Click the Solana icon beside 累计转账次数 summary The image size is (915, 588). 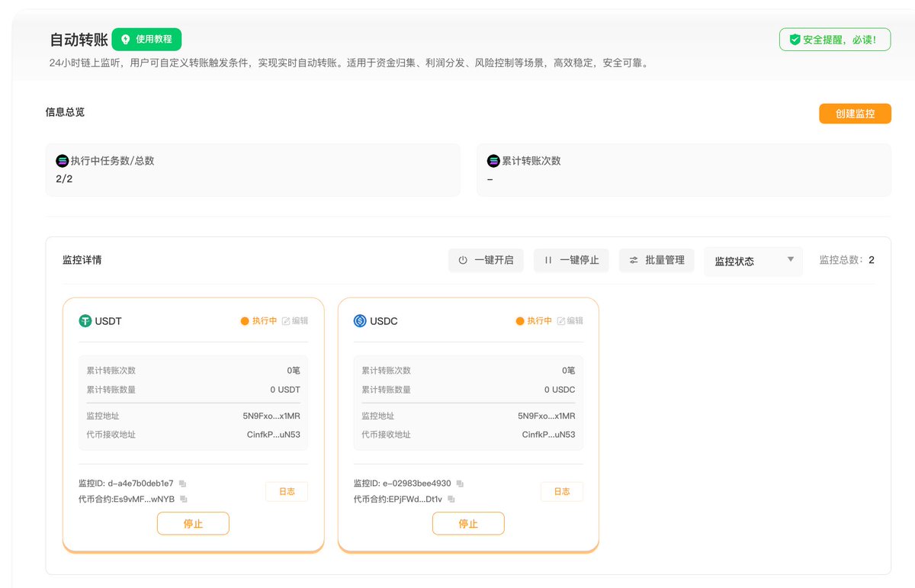493,161
